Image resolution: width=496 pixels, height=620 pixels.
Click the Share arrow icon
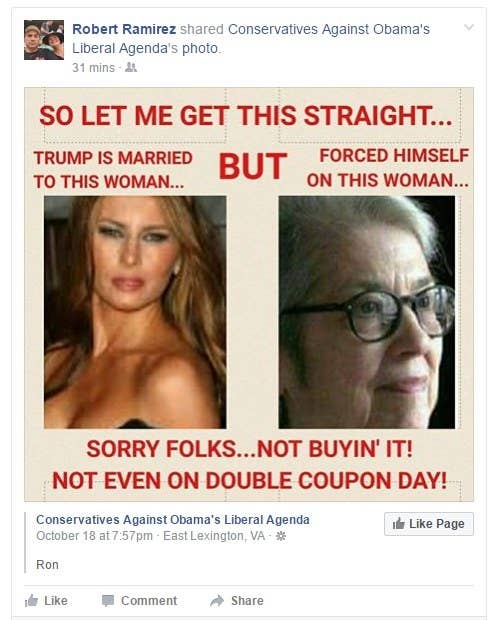[217, 601]
